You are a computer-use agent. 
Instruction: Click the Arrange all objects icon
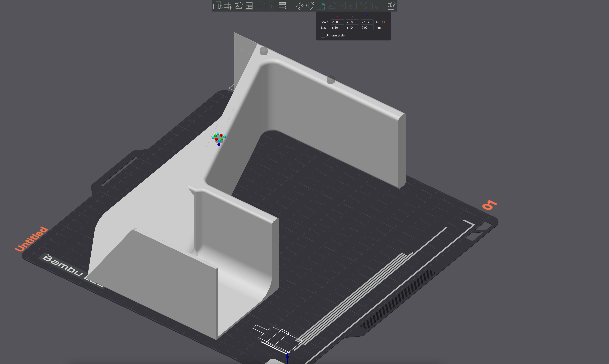click(249, 5)
